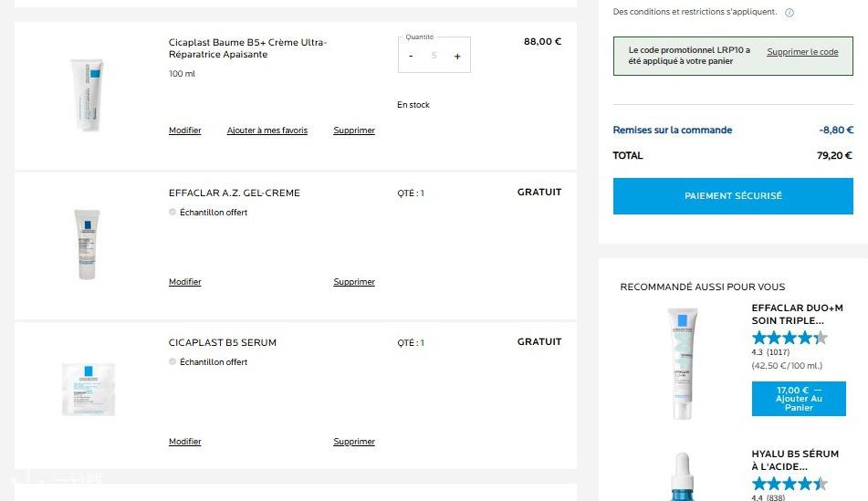Open recommended Hyalu B5 Sérum product image
868x501 pixels.
click(683, 476)
